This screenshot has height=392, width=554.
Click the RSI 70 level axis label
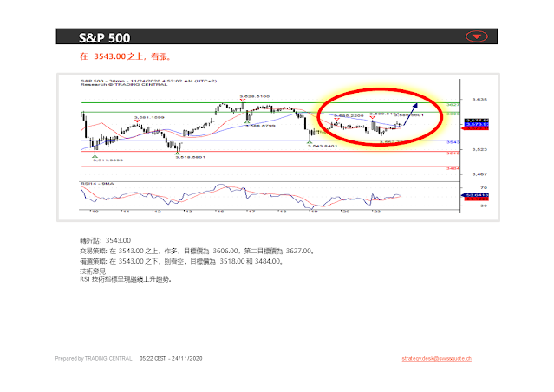coord(483,187)
